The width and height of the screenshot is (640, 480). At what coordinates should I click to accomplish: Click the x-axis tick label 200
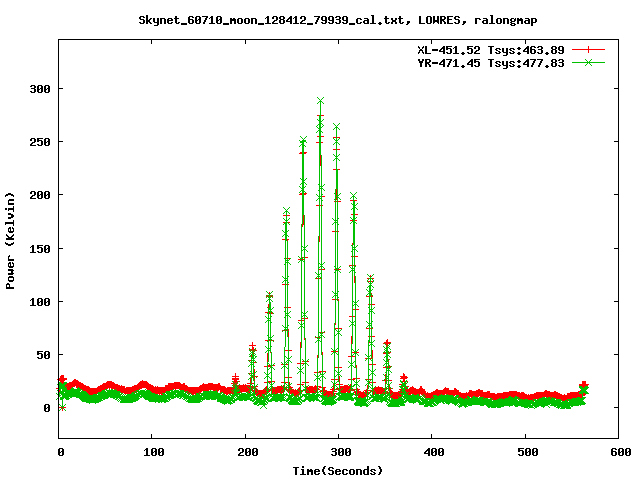(x=248, y=452)
